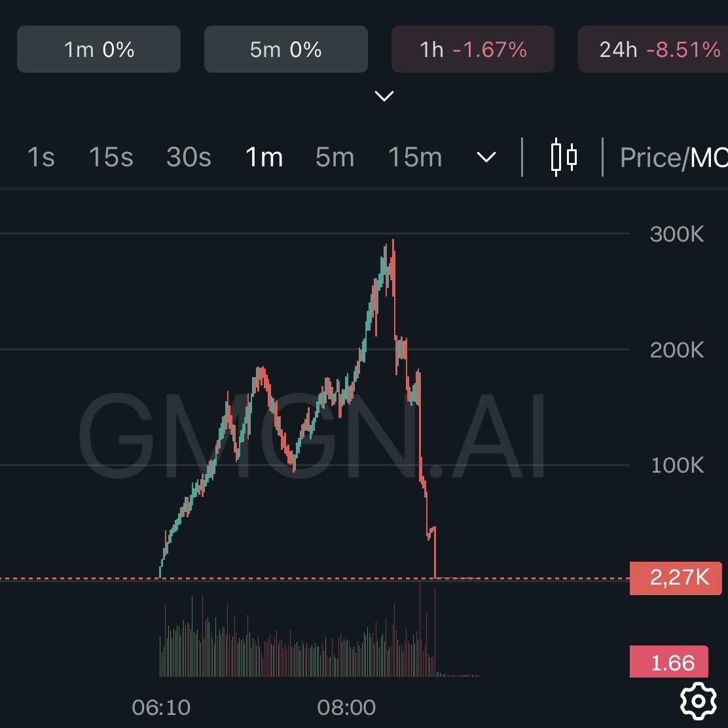The height and width of the screenshot is (728, 728).
Task: Toggle Price display mode
Action: [651, 158]
